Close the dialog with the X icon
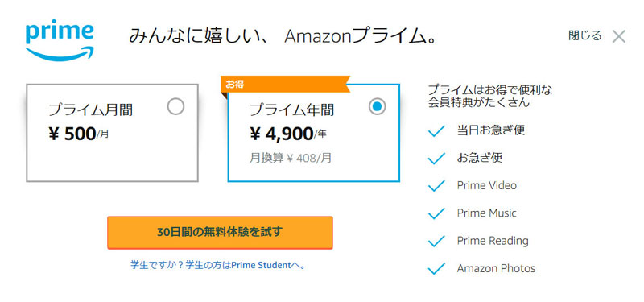Viewport: 644px width, 302px height. [x=618, y=36]
